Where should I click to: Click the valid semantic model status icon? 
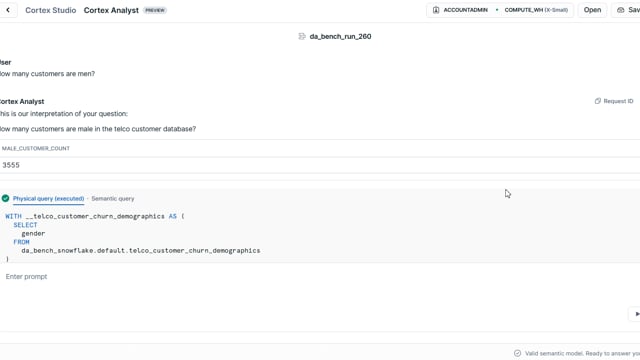tap(517, 353)
